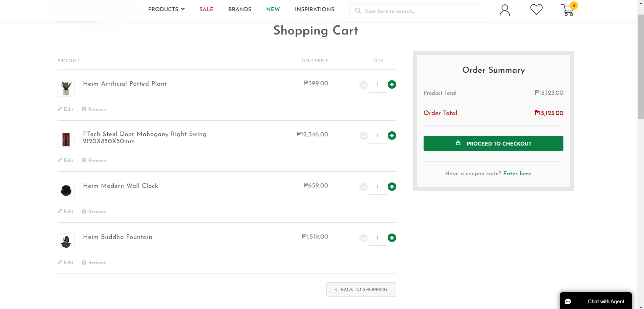Decrease quantity of Heim Modern Wall Clock
Viewport: 644px width, 309px height.
(x=363, y=187)
